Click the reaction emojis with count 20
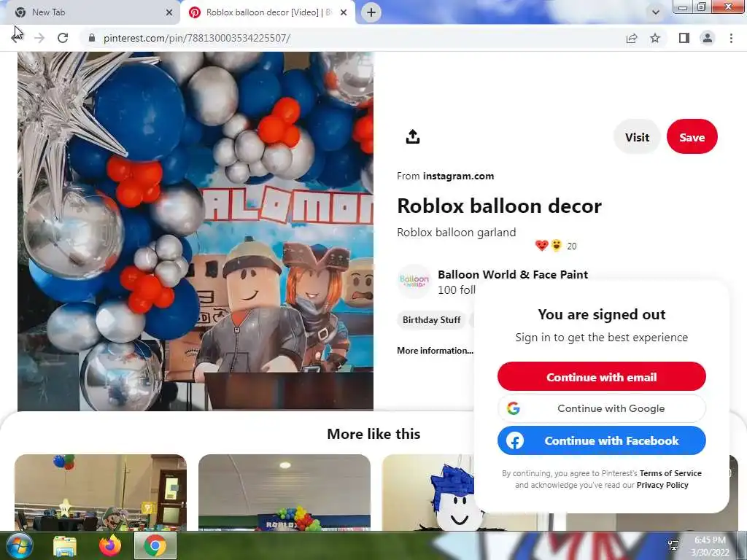 click(555, 246)
